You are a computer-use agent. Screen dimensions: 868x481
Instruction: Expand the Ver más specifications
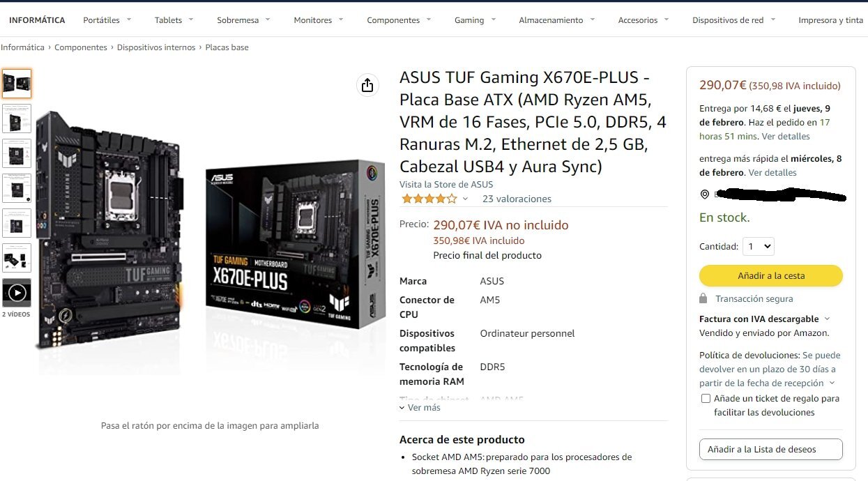click(420, 407)
